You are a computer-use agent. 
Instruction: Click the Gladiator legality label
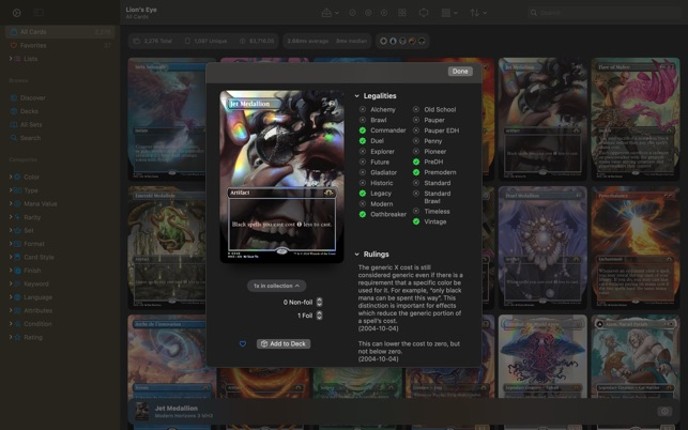383,172
